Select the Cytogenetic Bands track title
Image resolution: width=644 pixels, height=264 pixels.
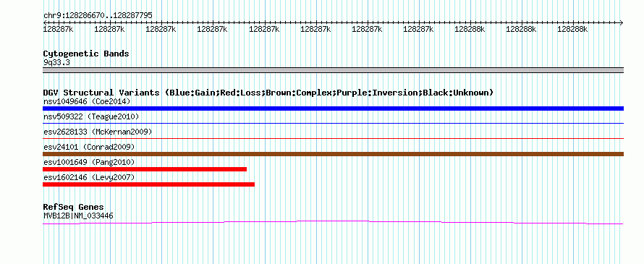tap(86, 54)
